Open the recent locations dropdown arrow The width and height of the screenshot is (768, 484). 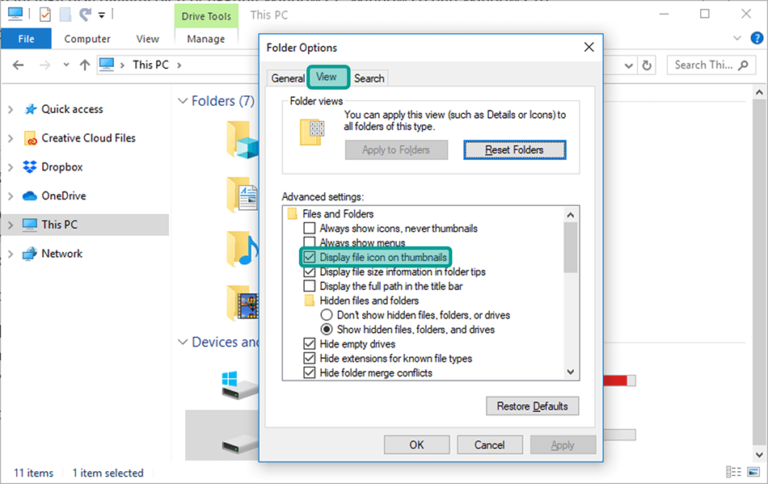66,65
